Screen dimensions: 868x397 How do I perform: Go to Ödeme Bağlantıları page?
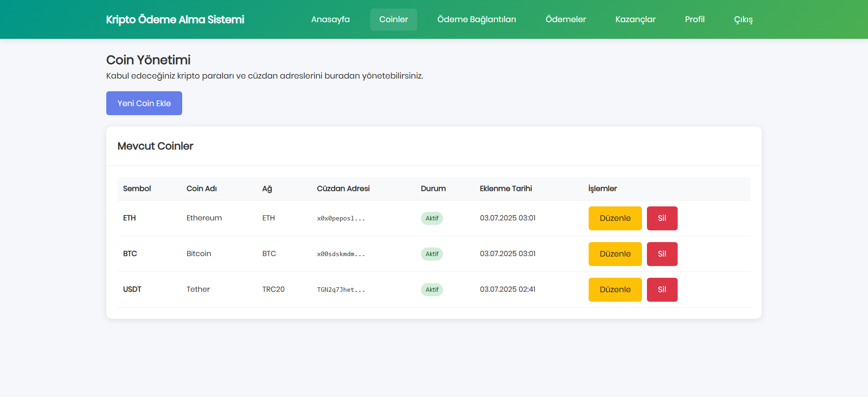tap(476, 19)
